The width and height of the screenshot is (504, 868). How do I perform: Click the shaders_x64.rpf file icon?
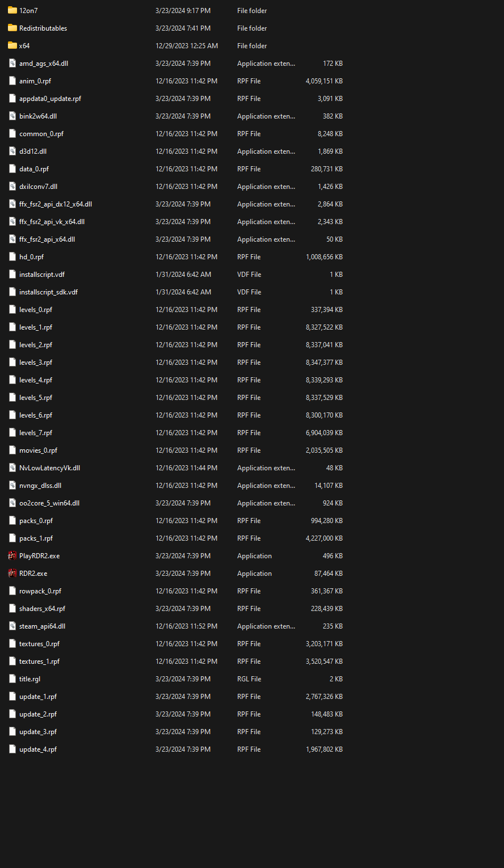12,608
